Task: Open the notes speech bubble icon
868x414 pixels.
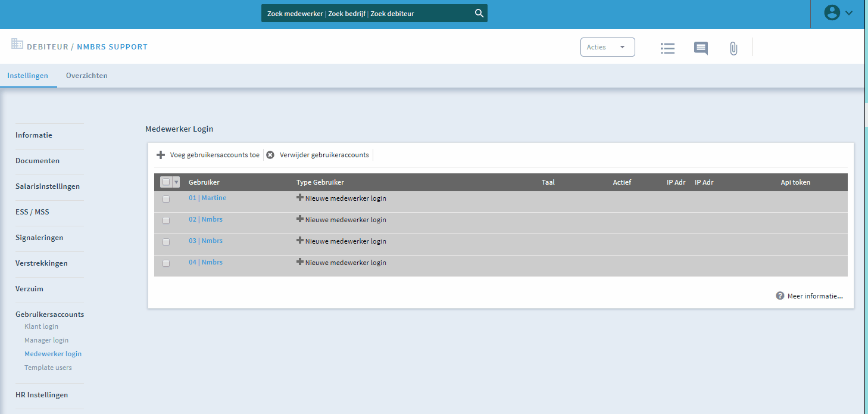Action: click(x=701, y=48)
